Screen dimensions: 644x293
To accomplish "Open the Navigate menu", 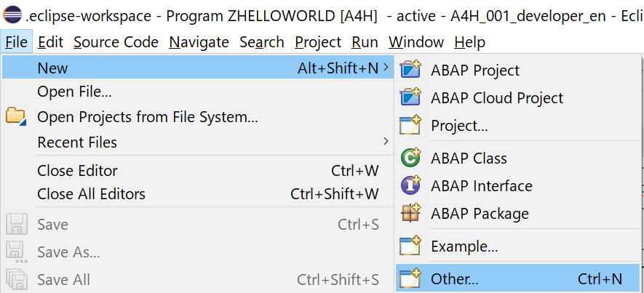I will click(x=199, y=42).
